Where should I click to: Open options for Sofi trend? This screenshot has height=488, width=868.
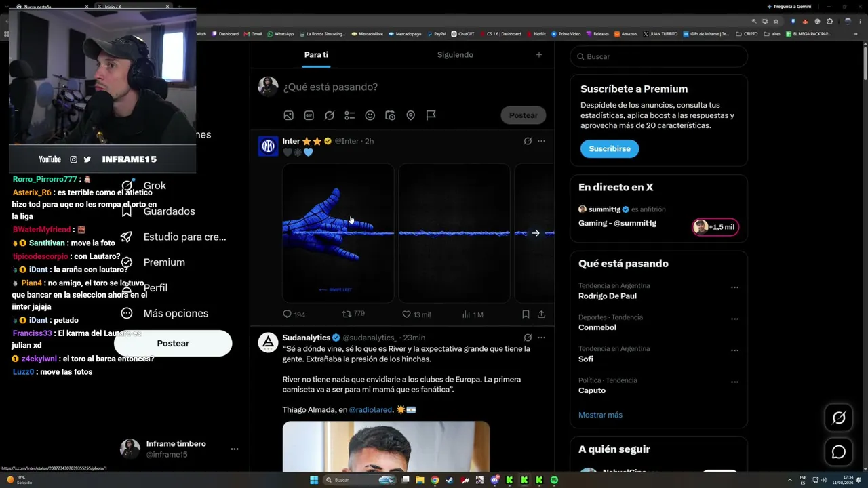coord(734,350)
